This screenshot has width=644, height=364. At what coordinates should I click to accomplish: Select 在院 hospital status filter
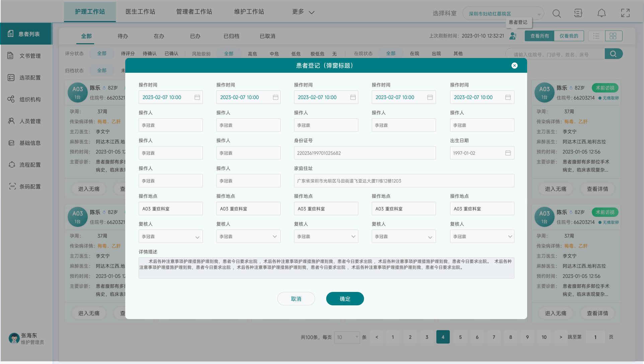[x=415, y=54]
